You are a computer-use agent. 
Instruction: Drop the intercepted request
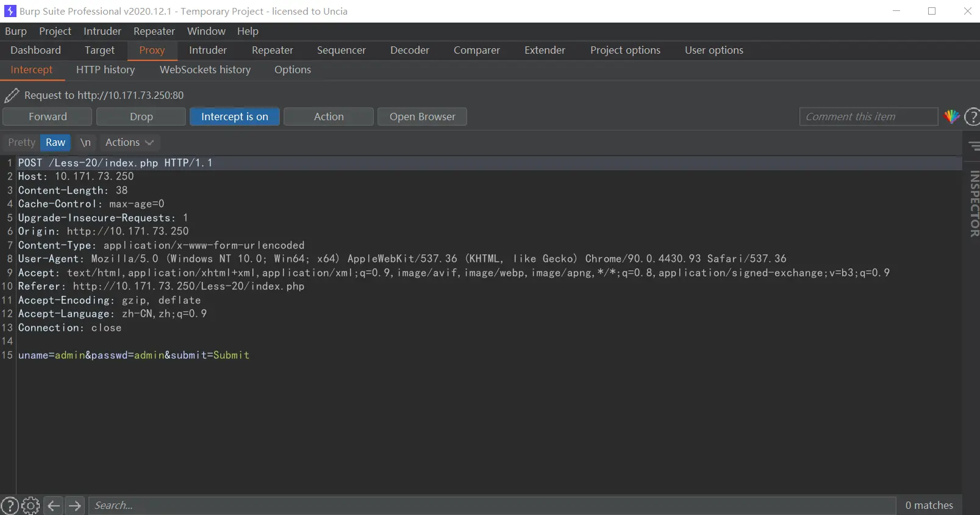(x=141, y=117)
